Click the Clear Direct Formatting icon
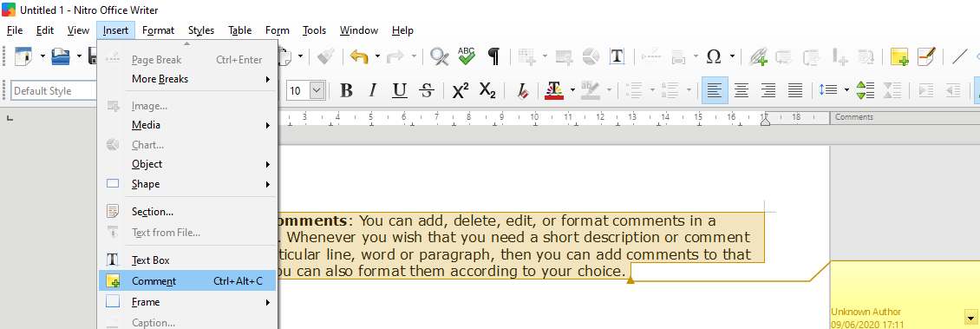The width and height of the screenshot is (980, 329). (522, 90)
